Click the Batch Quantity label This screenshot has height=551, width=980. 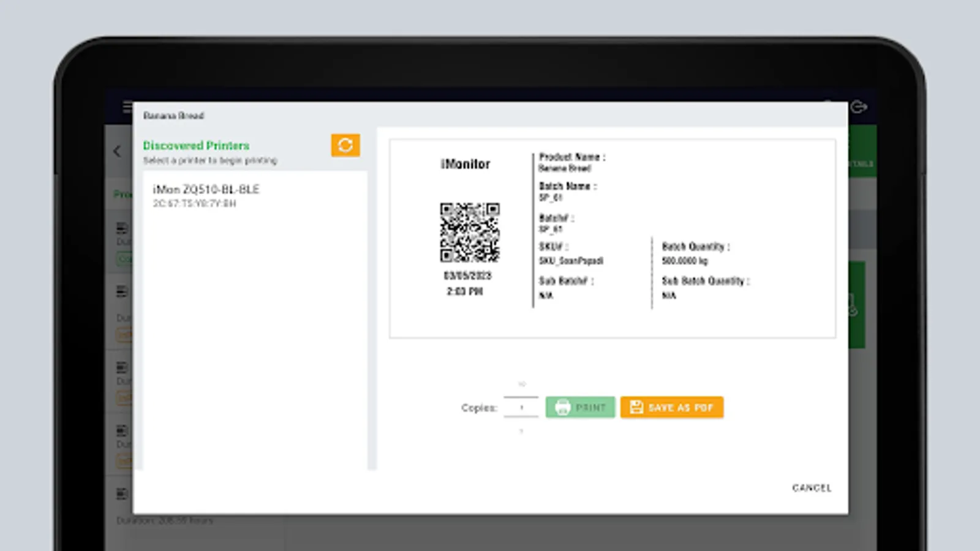tap(696, 247)
